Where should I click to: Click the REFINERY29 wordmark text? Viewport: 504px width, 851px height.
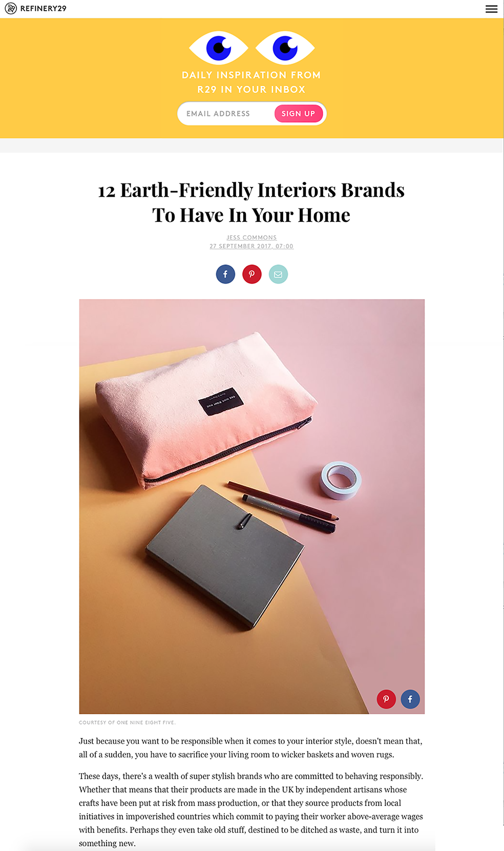[x=43, y=8]
